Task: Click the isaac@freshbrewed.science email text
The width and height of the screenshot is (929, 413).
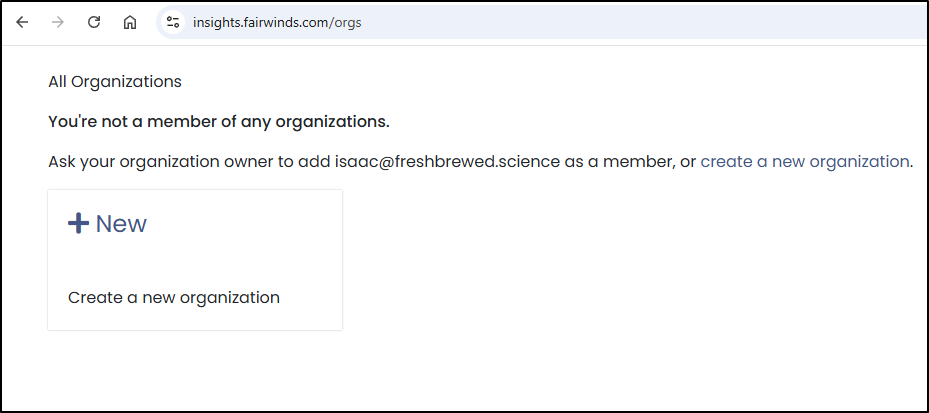Action: (447, 162)
